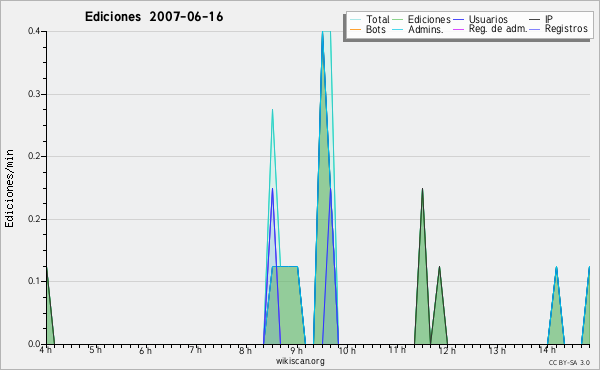The width and height of the screenshot is (600, 370).
Task: Click the 9 h tick on time axis
Action: pos(296,351)
